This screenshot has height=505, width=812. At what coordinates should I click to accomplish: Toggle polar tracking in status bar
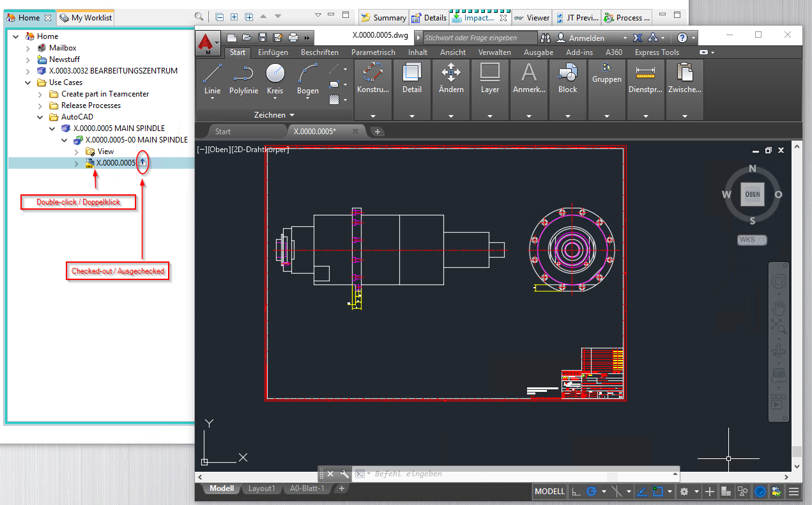point(592,492)
